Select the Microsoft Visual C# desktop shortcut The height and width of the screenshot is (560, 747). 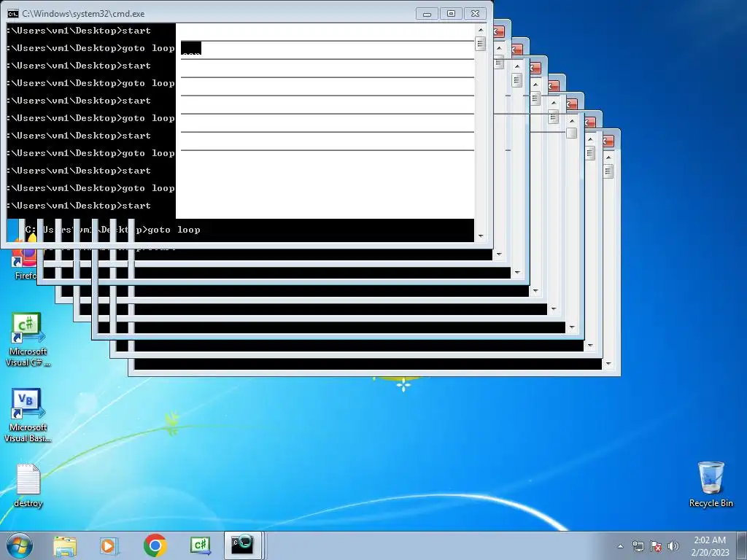pos(28,340)
